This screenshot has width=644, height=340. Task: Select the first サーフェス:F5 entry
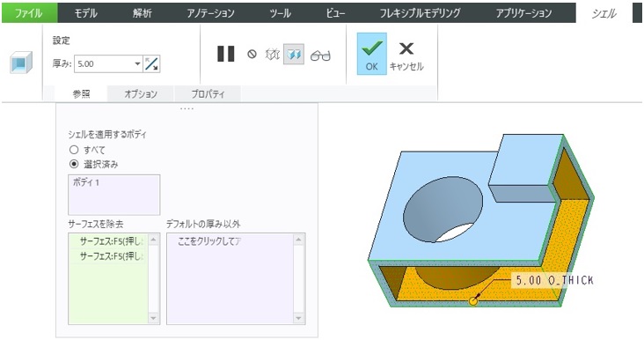click(108, 241)
